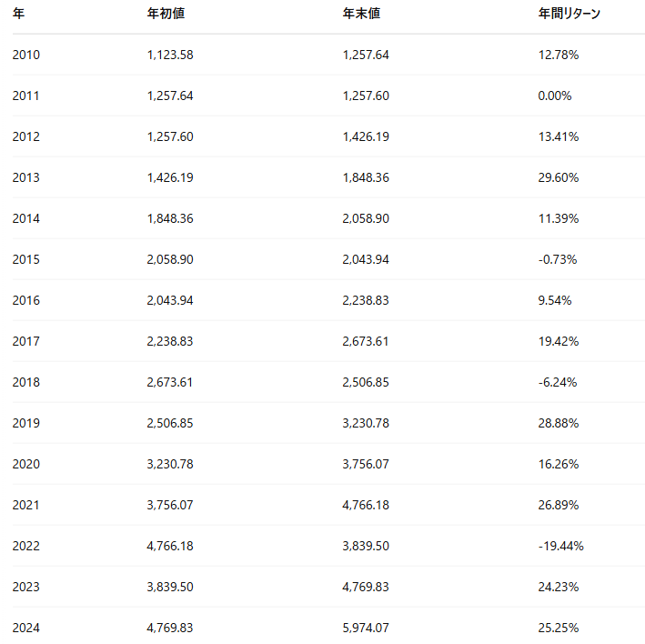Image resolution: width=645 pixels, height=644 pixels.
Task: Click the 年初値 column header
Action: (x=166, y=14)
